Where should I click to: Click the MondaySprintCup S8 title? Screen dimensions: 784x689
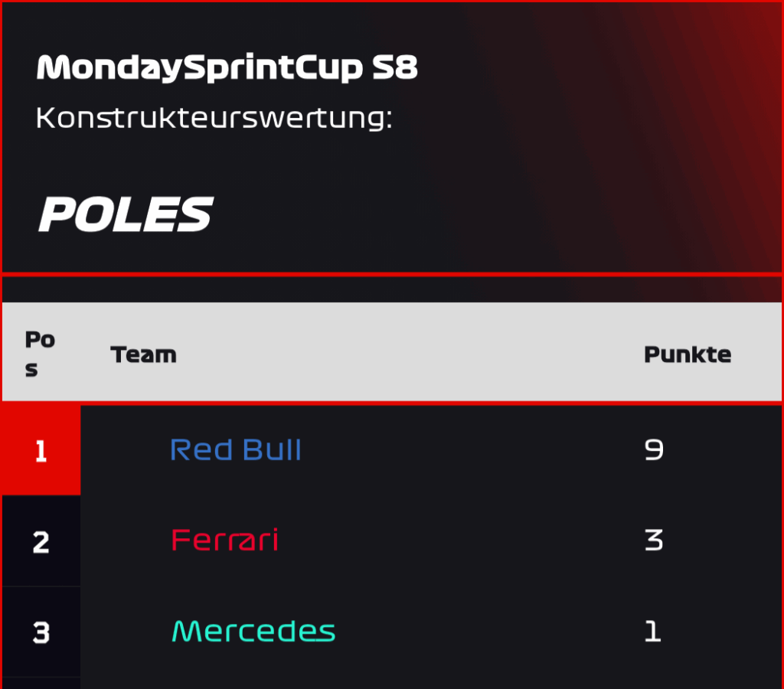pyautogui.click(x=227, y=67)
